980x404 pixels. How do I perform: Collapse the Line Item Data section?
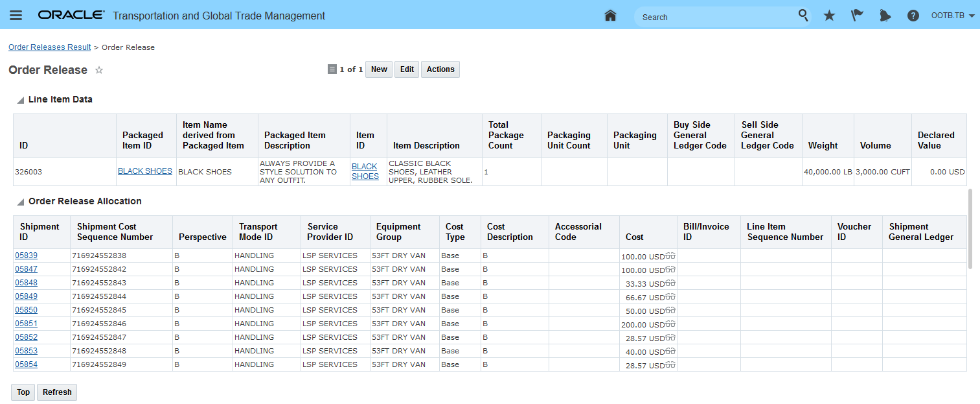(21, 100)
